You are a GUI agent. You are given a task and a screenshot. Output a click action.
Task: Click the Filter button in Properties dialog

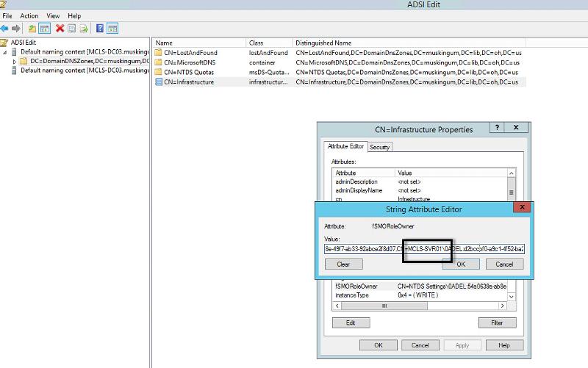click(x=498, y=322)
